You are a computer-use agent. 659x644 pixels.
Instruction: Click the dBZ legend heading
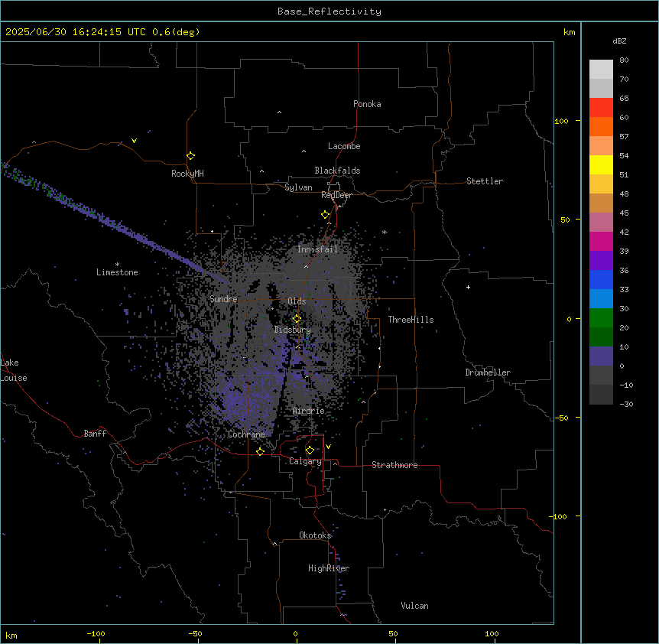click(619, 41)
